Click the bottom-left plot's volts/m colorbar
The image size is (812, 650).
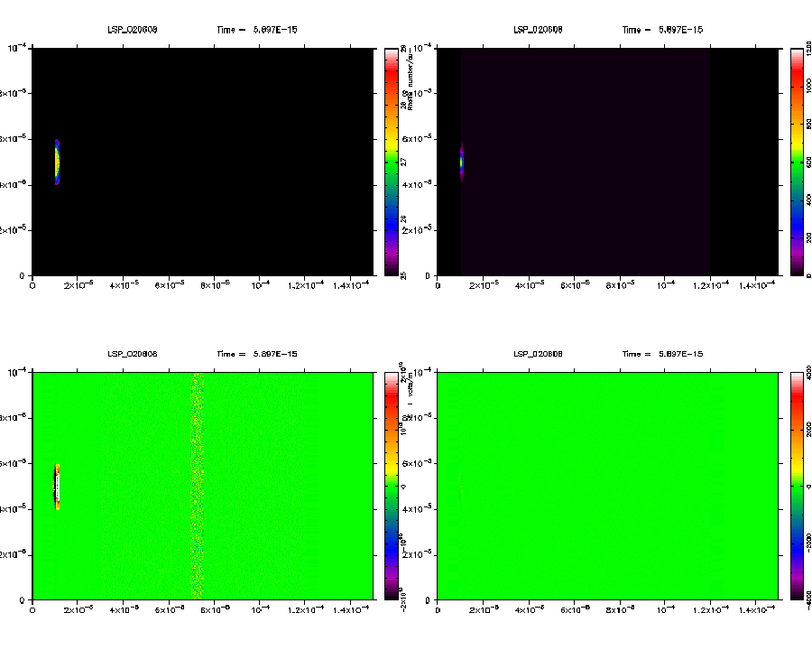(391, 486)
